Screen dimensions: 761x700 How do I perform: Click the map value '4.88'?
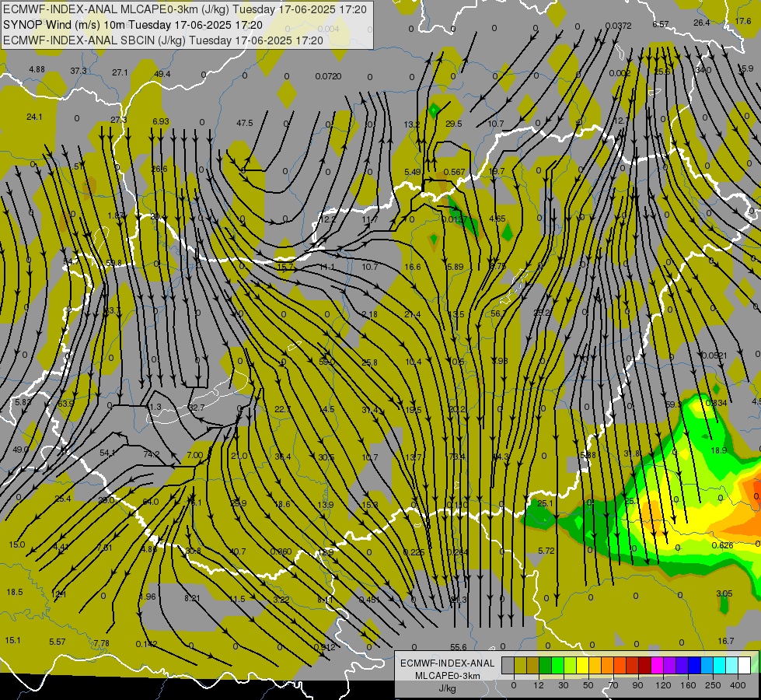pyautogui.click(x=37, y=69)
